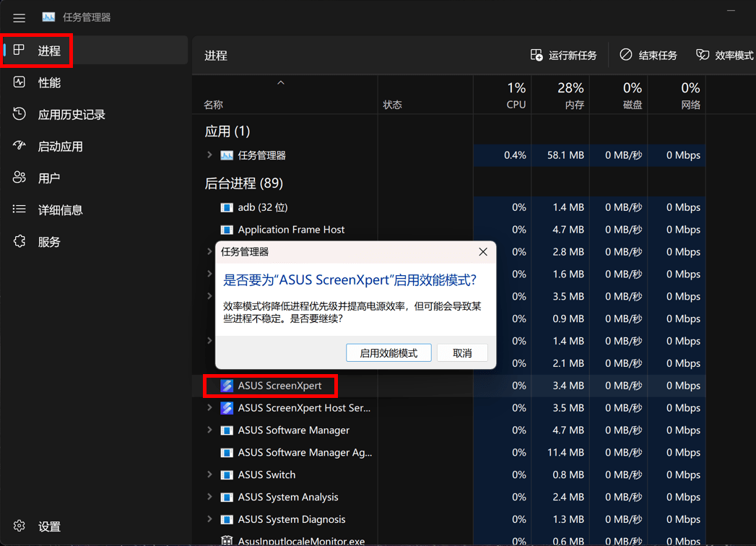Switch to the 服务 tab
The image size is (756, 546).
[x=95, y=242]
